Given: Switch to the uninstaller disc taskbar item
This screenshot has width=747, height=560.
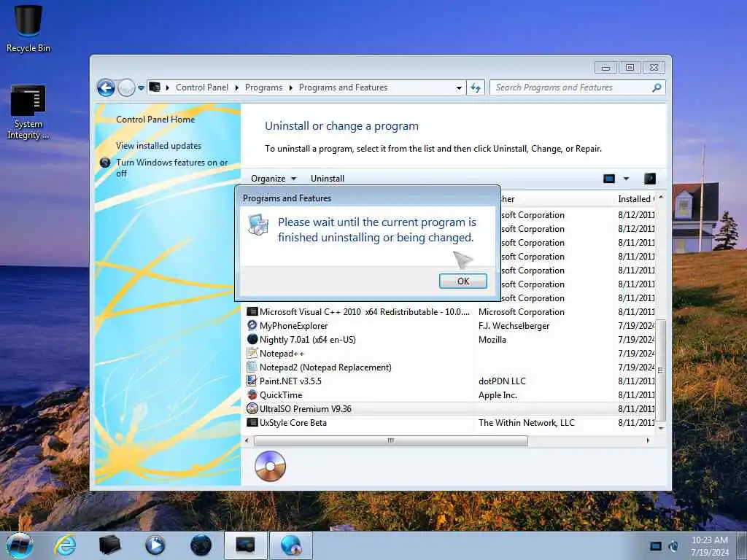Looking at the screenshot, I should [x=291, y=545].
